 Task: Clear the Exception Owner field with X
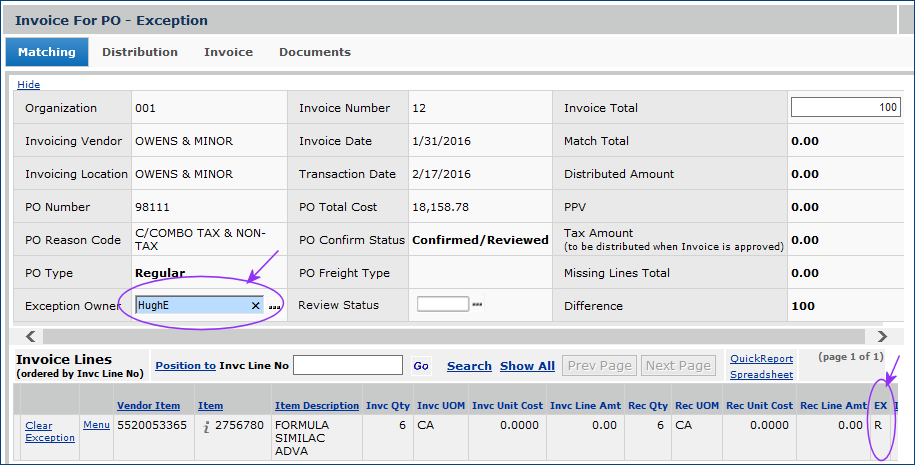pyautogui.click(x=255, y=306)
